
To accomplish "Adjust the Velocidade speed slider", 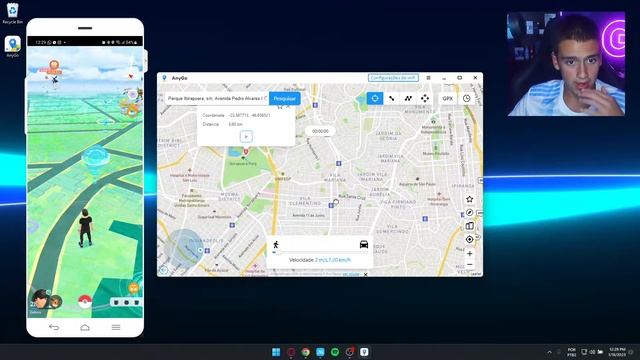I will coord(320,253).
